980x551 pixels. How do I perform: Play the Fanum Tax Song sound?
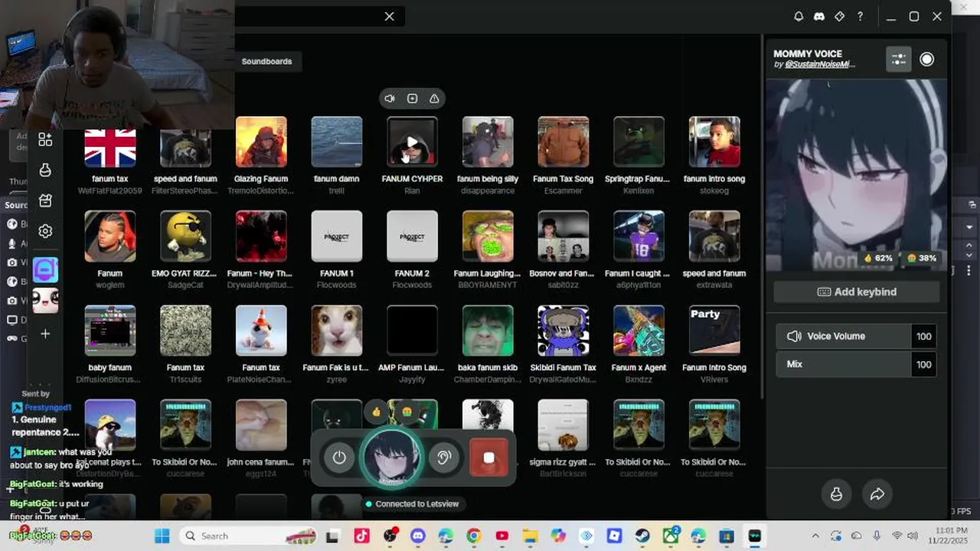point(563,142)
